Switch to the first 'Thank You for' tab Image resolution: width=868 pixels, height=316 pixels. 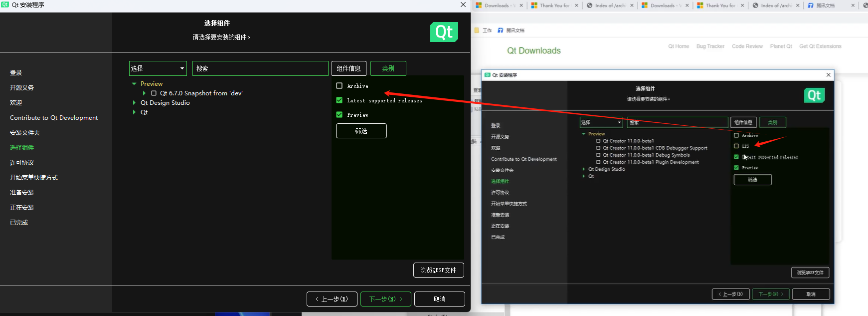[x=554, y=5]
